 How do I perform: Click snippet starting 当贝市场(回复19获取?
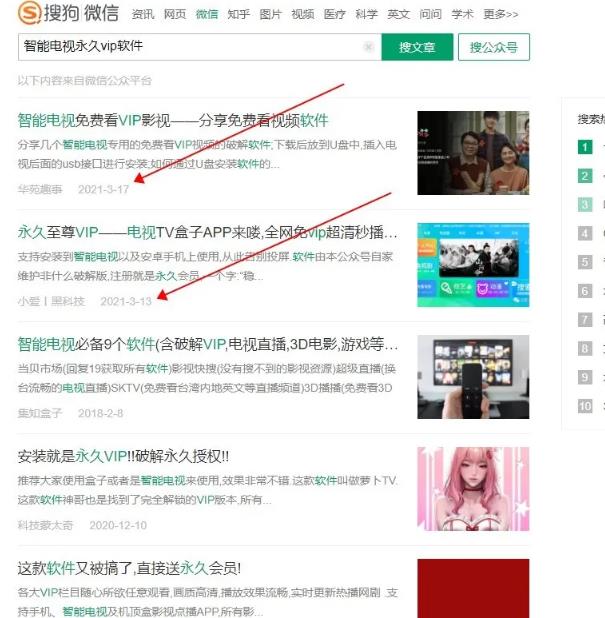click(x=207, y=378)
